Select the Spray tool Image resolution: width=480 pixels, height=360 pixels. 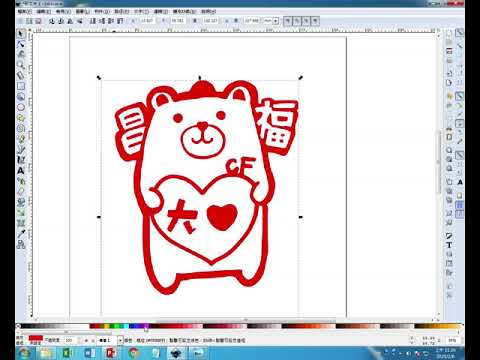point(21,181)
